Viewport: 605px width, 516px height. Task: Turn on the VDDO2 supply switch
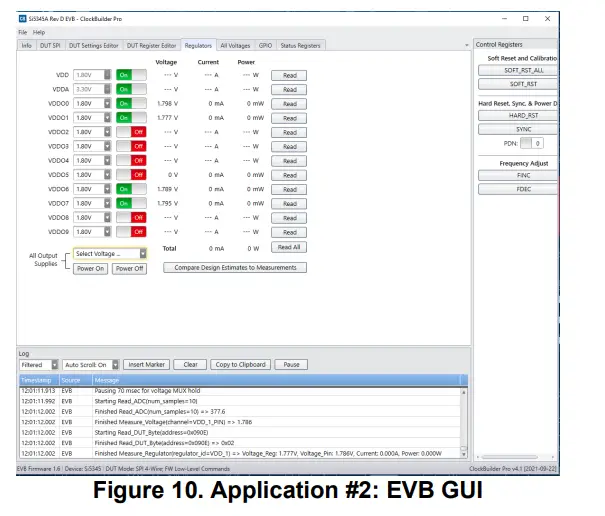[131, 132]
